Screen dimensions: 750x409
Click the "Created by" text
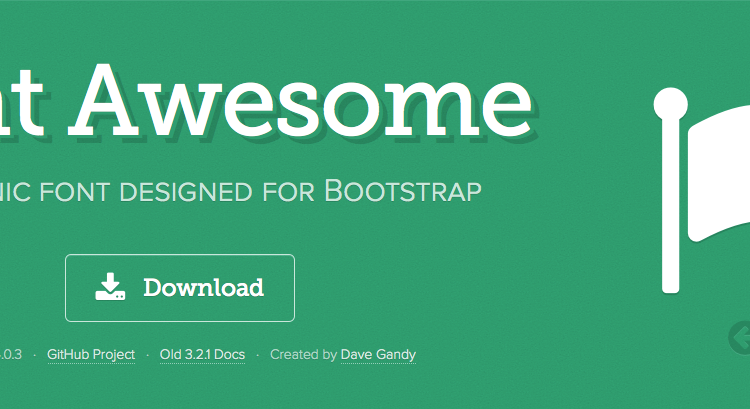pos(303,354)
